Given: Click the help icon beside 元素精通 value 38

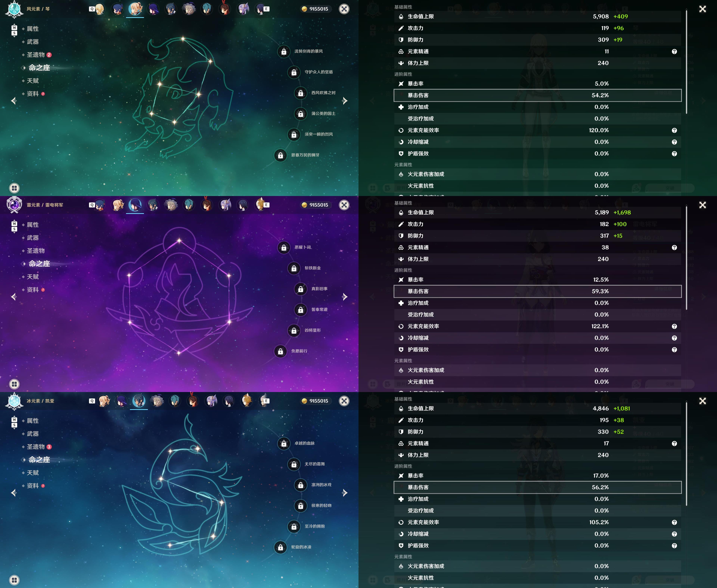Looking at the screenshot, I should (x=674, y=248).
